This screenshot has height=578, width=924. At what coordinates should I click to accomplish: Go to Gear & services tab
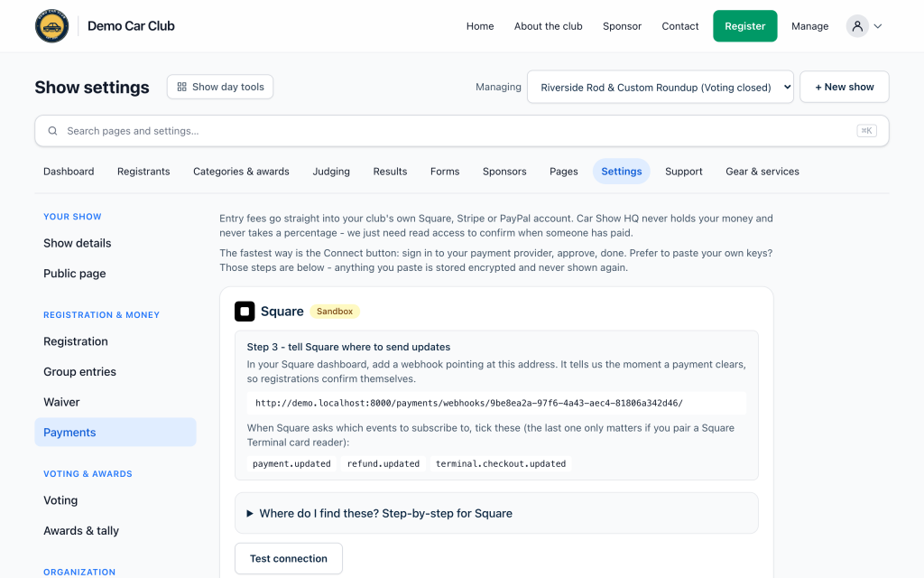click(x=762, y=172)
